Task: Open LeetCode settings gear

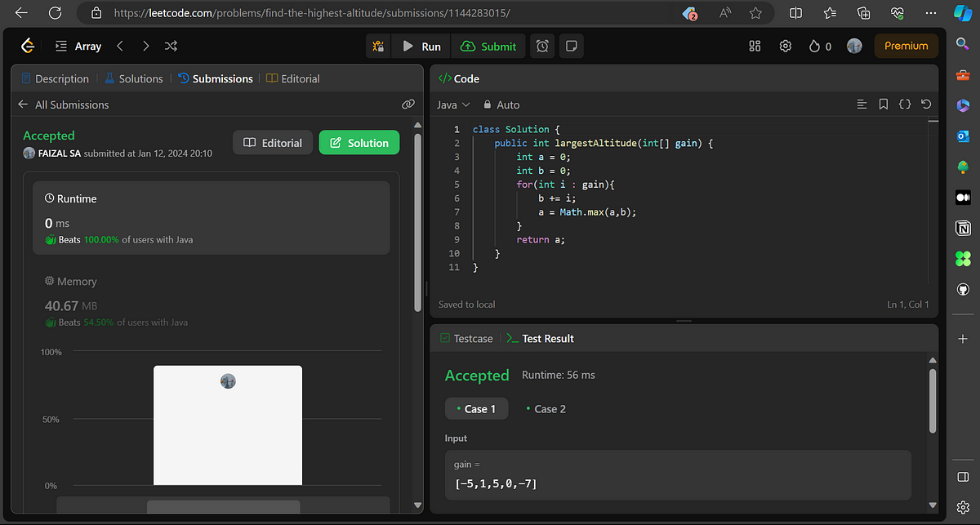Action: [x=786, y=47]
